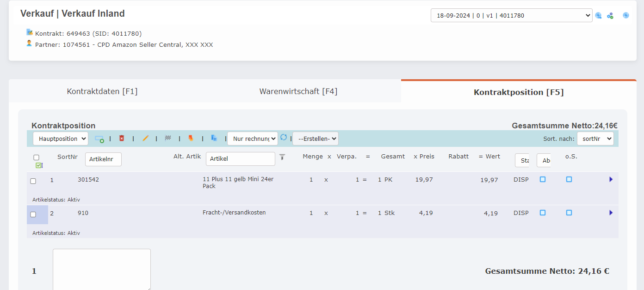Open the --Erstellen-- dropdown
This screenshot has width=644, height=290.
[315, 139]
